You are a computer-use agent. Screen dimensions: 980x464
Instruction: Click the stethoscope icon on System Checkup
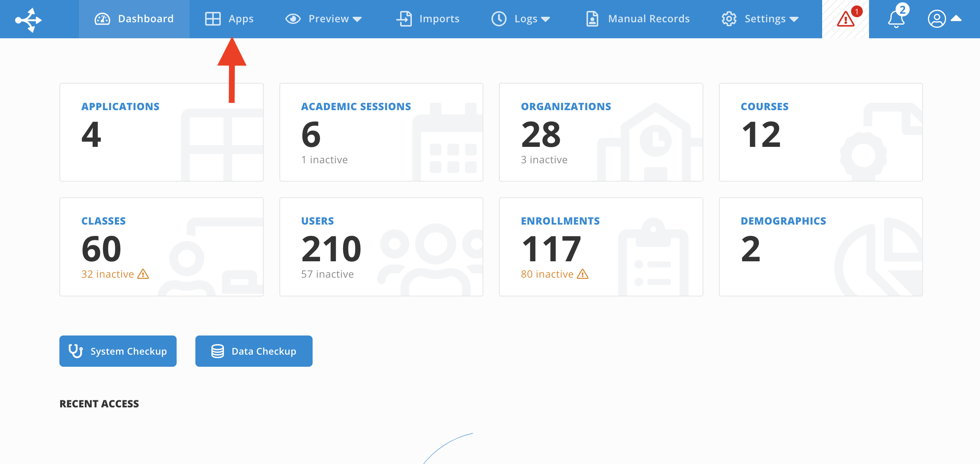(76, 351)
